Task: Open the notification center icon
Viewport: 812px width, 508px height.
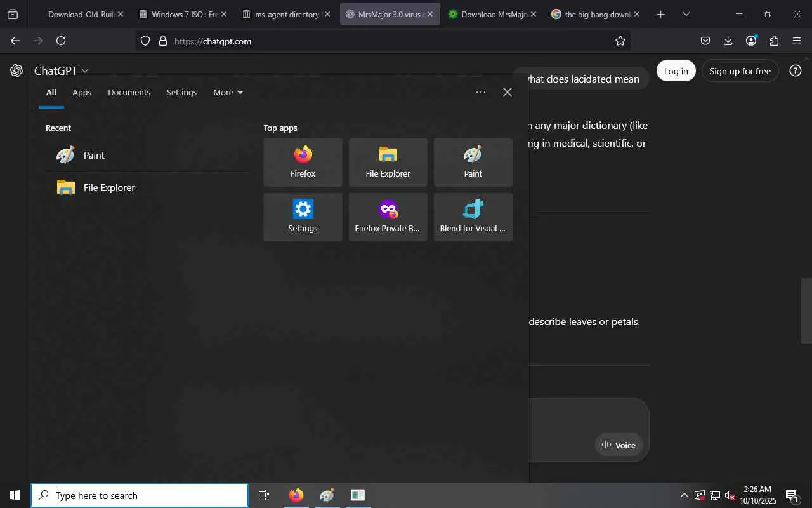Action: coord(792,496)
